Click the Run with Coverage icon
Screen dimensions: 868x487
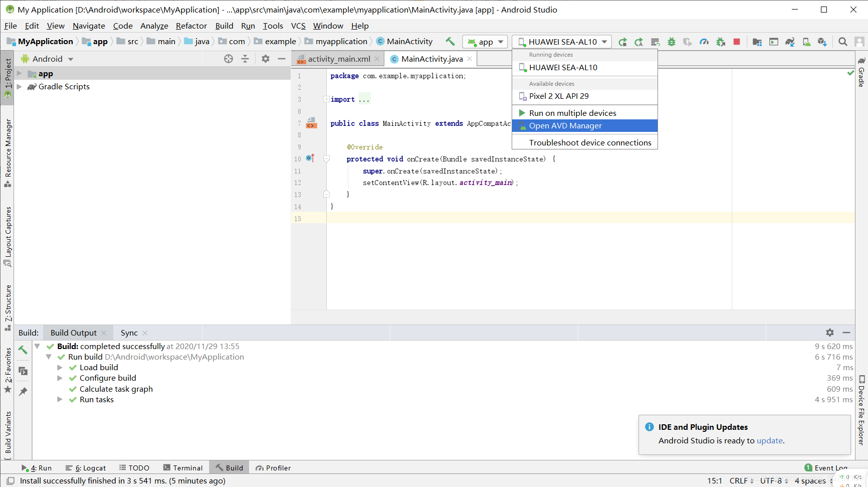click(688, 42)
